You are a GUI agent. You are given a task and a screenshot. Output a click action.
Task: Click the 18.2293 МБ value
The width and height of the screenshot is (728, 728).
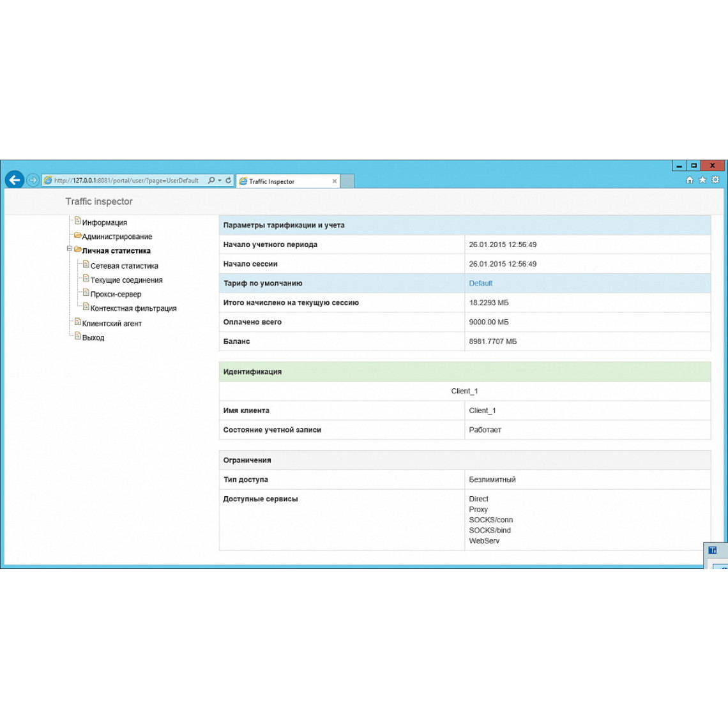click(489, 303)
